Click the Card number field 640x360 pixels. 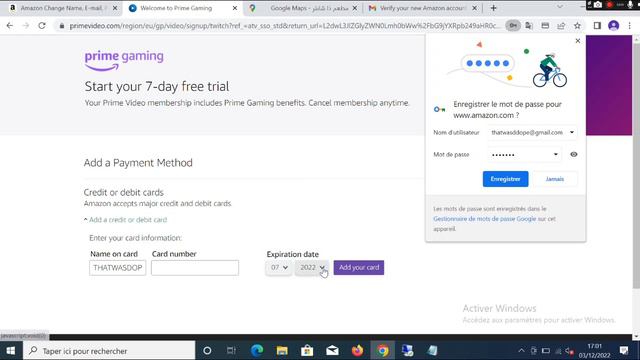click(195, 268)
